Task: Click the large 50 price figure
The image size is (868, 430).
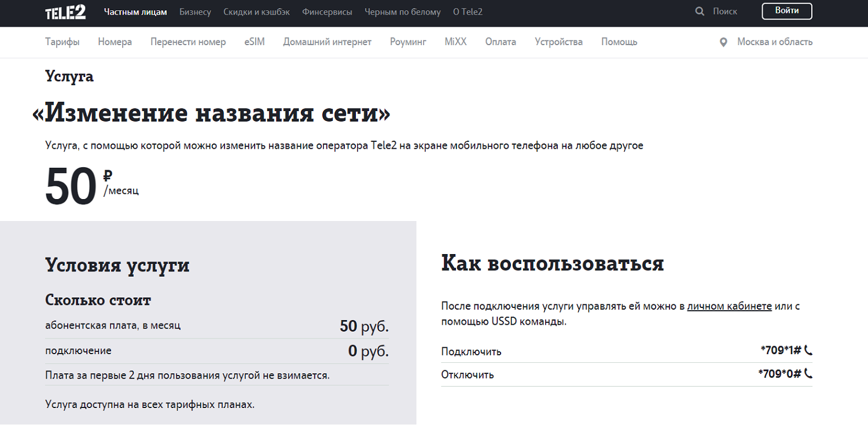Action: (71, 186)
